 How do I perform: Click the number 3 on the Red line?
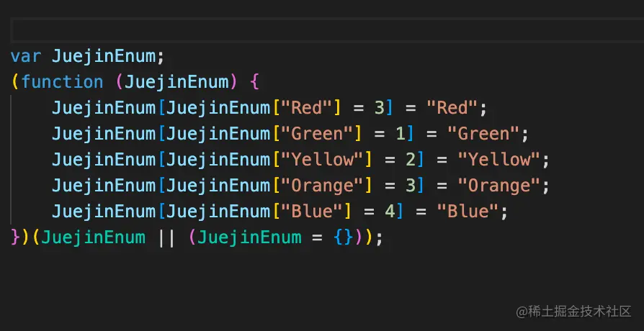click(379, 108)
